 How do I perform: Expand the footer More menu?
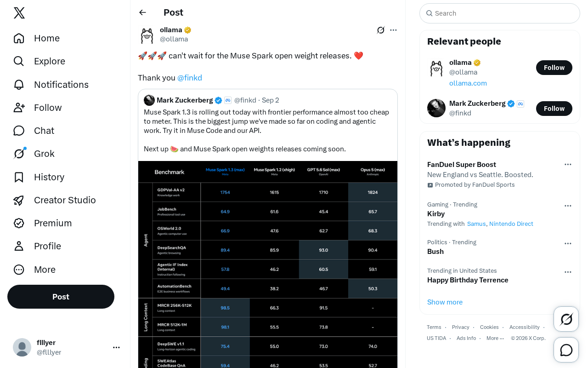[x=495, y=338]
